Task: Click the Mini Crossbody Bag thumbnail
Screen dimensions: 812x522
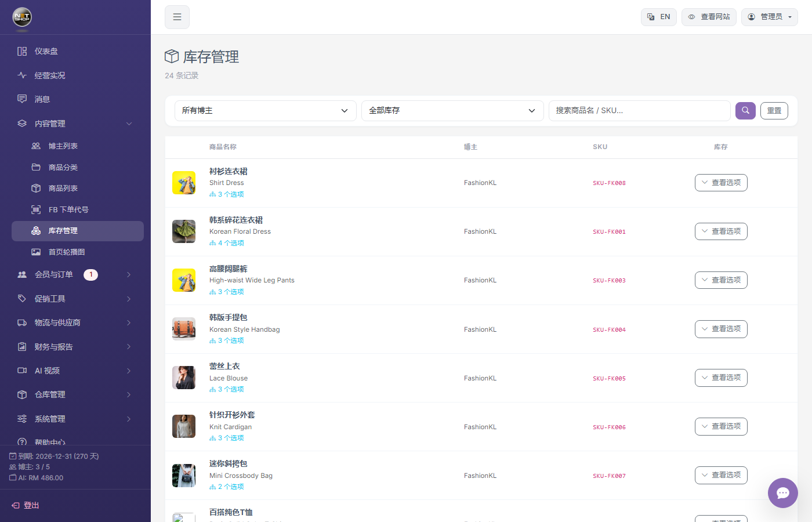Action: tap(184, 476)
